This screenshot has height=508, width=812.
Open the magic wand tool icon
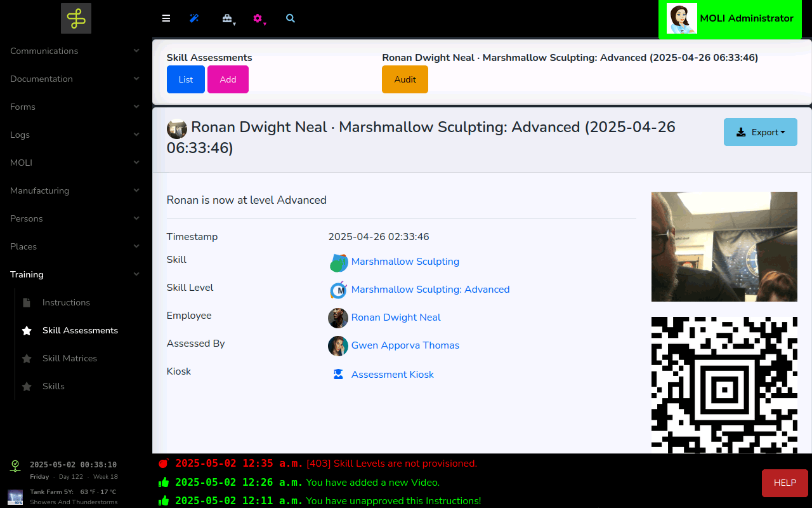pos(194,18)
